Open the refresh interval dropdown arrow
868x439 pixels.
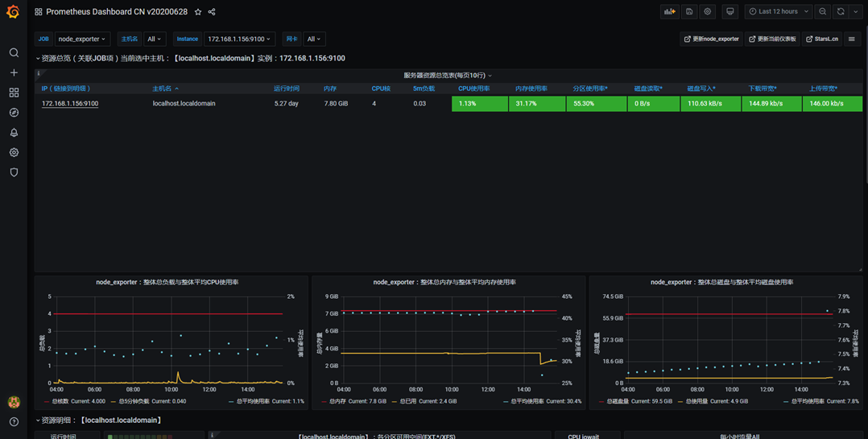coord(855,11)
